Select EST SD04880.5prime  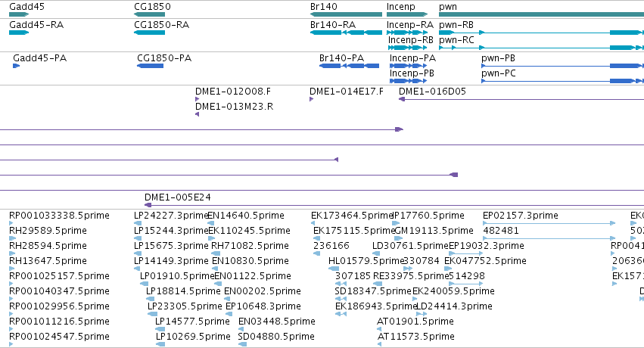(242, 345)
